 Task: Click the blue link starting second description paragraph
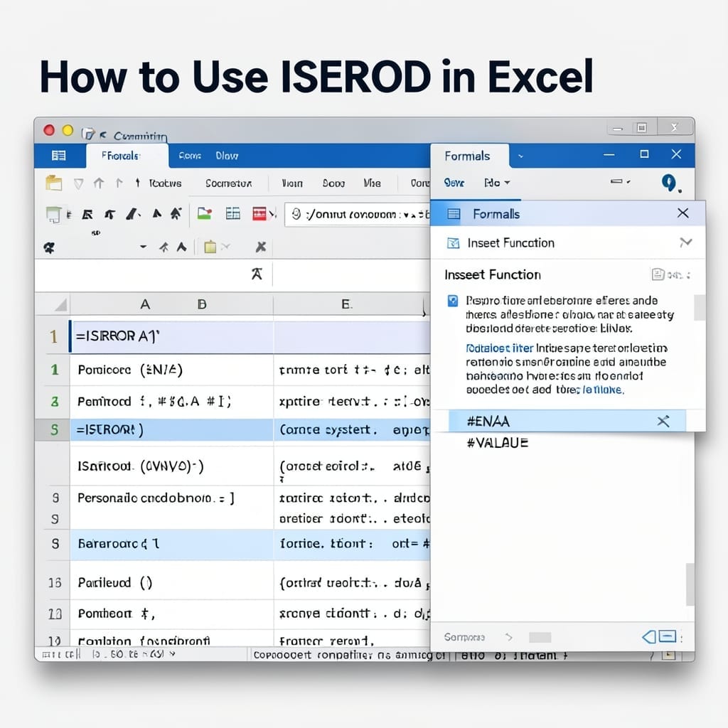pyautogui.click(x=500, y=348)
